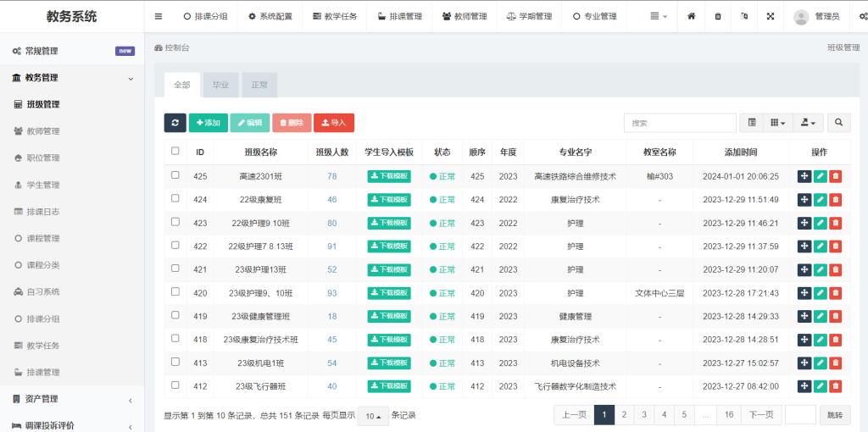Switch to the 毕业 tab

(221, 86)
